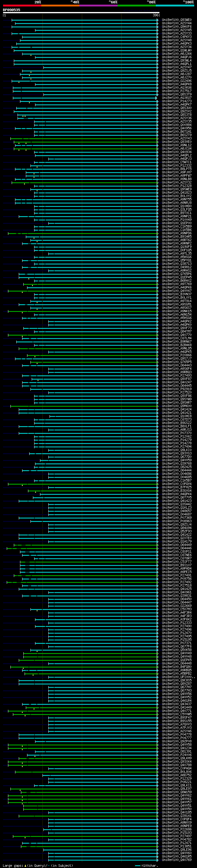Open entry UniRef100_P07370
Viewport: 197px width, 868px height.
177,433
